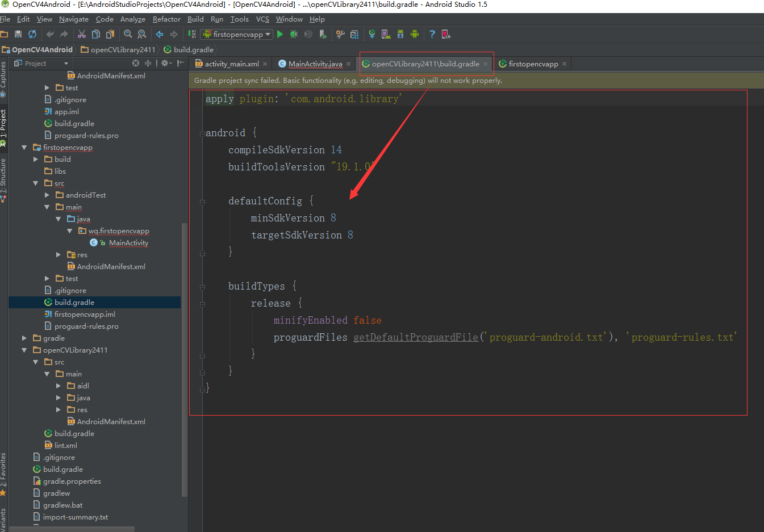This screenshot has width=764, height=532.
Task: Click the Copy icon in toolbar
Action: [x=96, y=34]
